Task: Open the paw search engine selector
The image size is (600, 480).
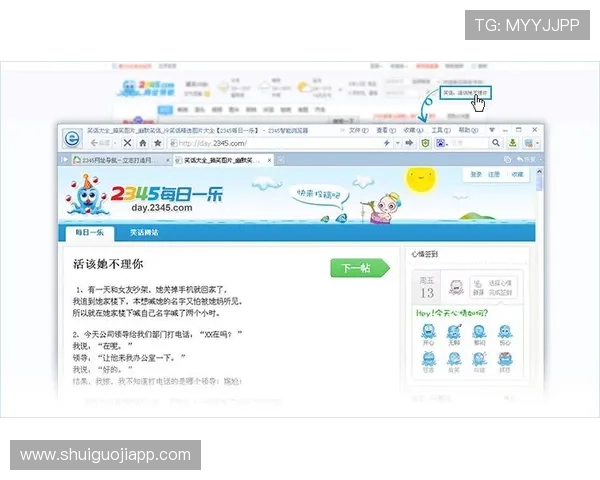Action: [x=441, y=143]
